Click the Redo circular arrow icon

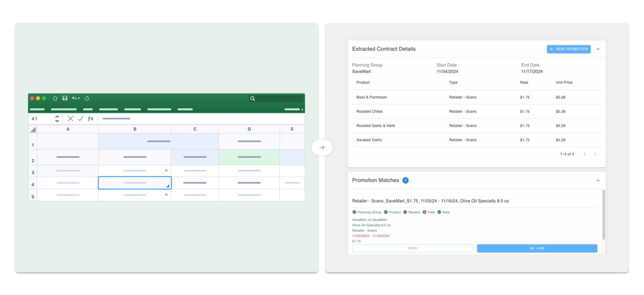pyautogui.click(x=87, y=99)
